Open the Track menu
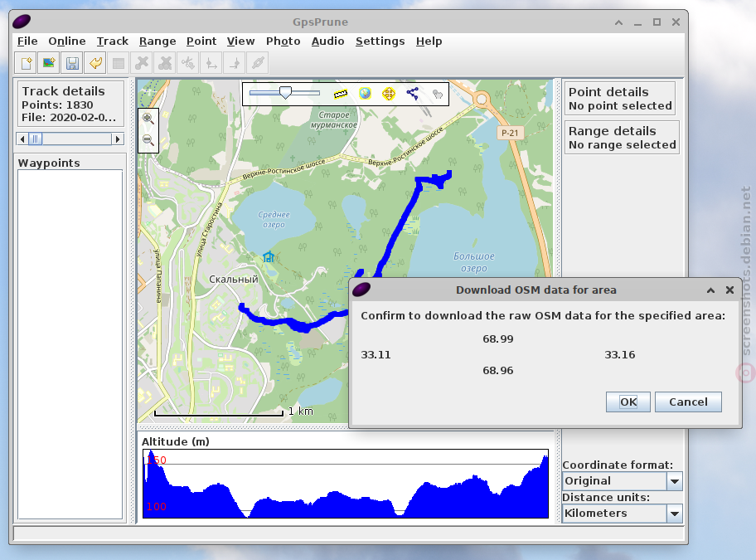Image resolution: width=756 pixels, height=560 pixels. pyautogui.click(x=113, y=41)
